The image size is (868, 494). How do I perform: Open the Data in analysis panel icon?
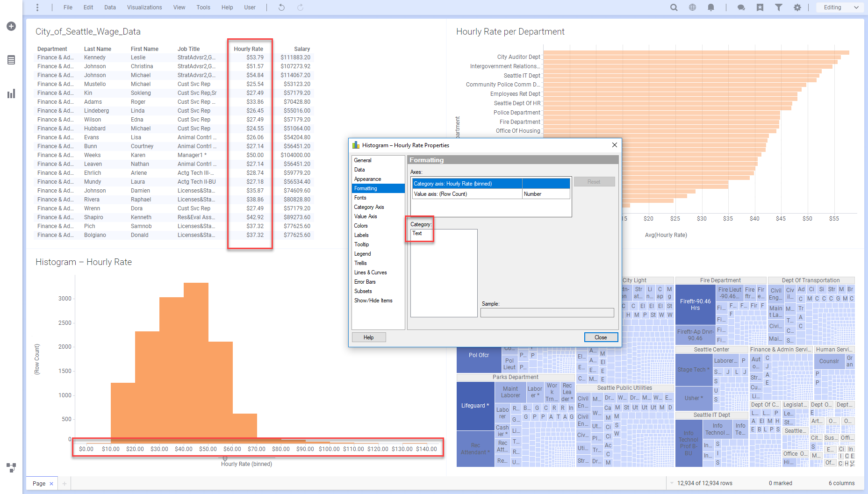click(11, 60)
